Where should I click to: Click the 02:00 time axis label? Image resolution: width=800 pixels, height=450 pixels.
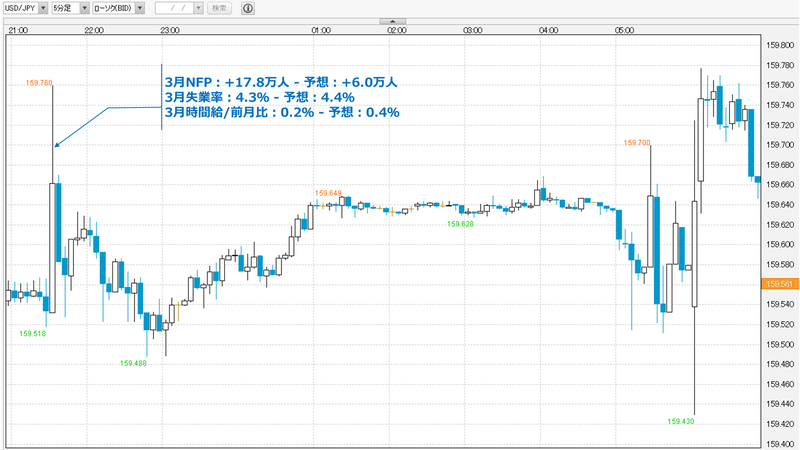[397, 30]
